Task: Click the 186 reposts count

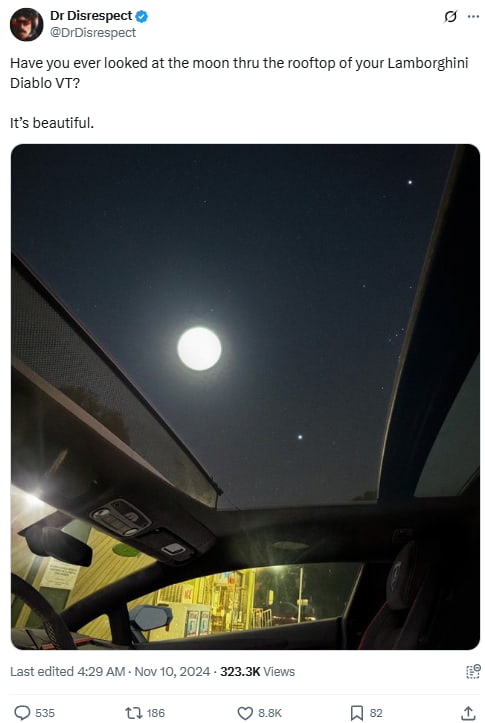Action: (155, 713)
